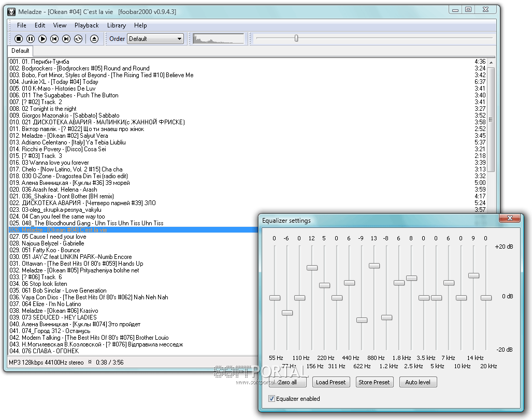The image size is (532, 420).
Task: Click the 77 Hz slider handle at -6
Action: (287, 313)
